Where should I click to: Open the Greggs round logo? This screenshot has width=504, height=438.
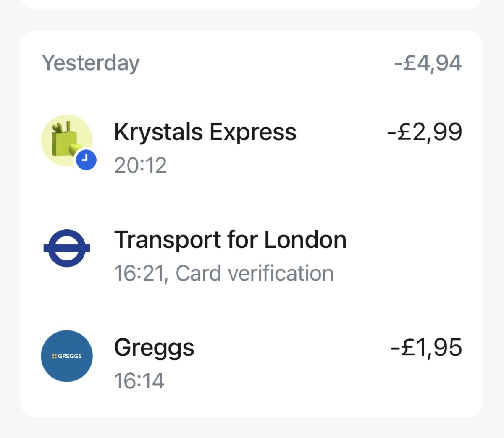(67, 356)
